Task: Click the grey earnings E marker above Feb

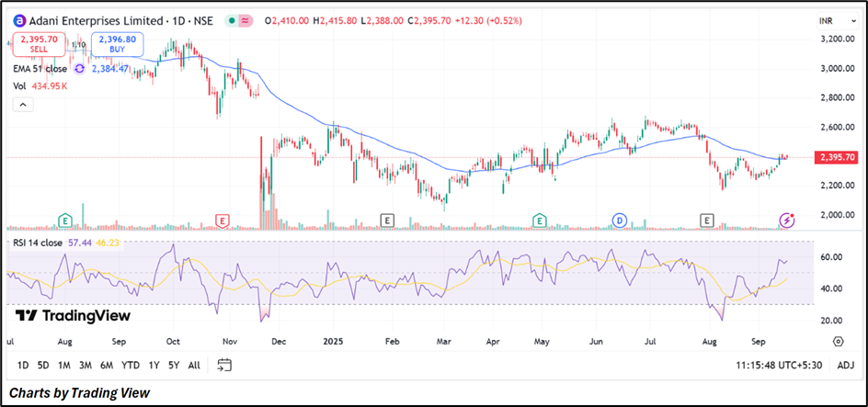Action: point(387,221)
